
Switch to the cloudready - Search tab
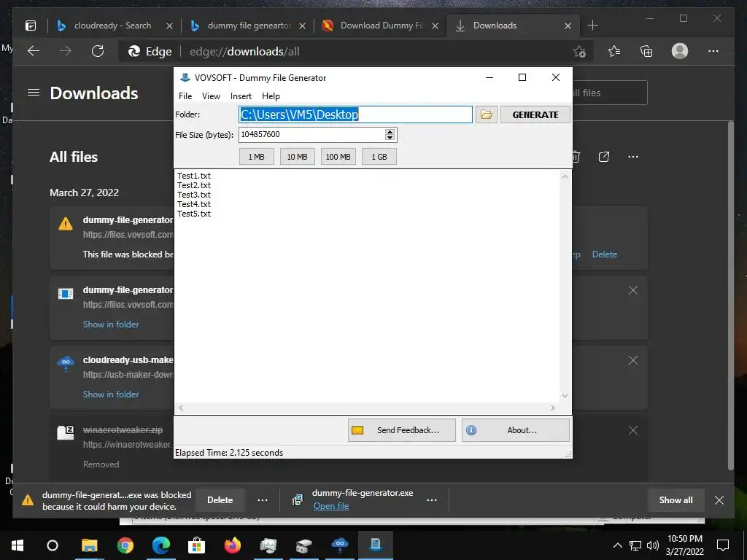113,26
